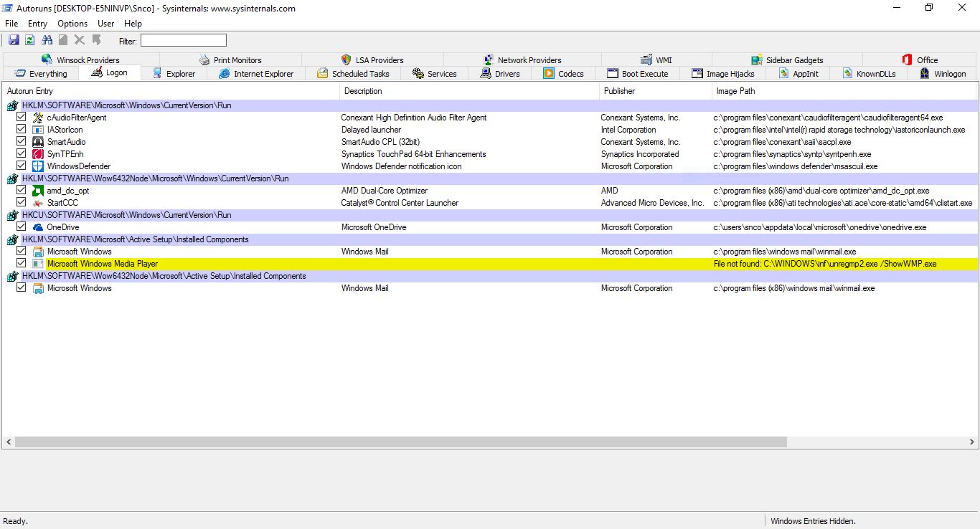
Task: Click registry icon beside HKLM Wow6432Node Run key
Action: (x=13, y=178)
